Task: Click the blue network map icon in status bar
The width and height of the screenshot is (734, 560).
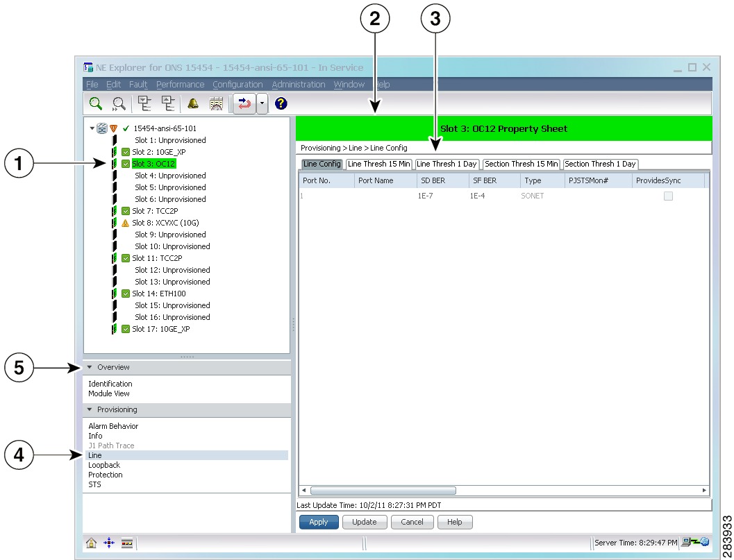Action: coord(108,543)
